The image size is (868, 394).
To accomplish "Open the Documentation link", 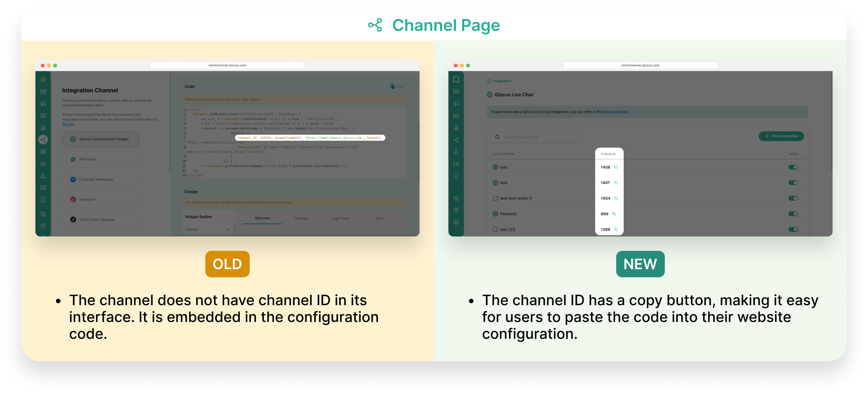I will 616,112.
